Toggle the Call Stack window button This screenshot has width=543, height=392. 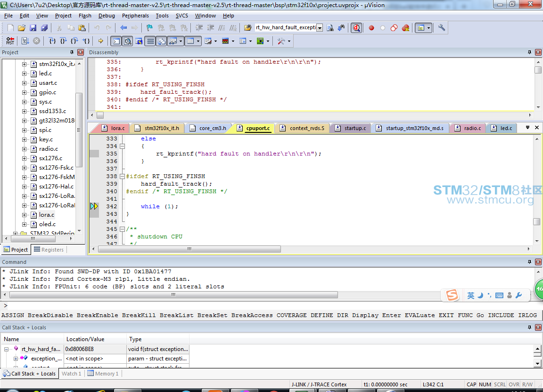162,41
